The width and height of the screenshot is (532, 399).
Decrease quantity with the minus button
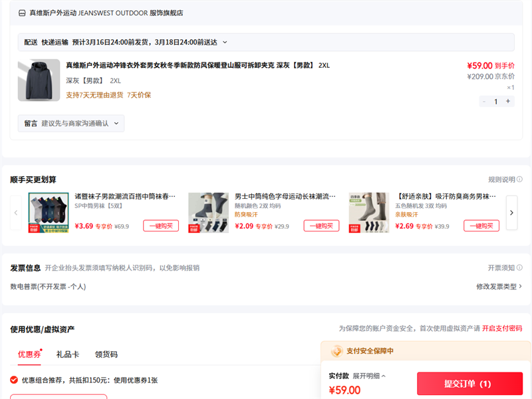(x=484, y=101)
